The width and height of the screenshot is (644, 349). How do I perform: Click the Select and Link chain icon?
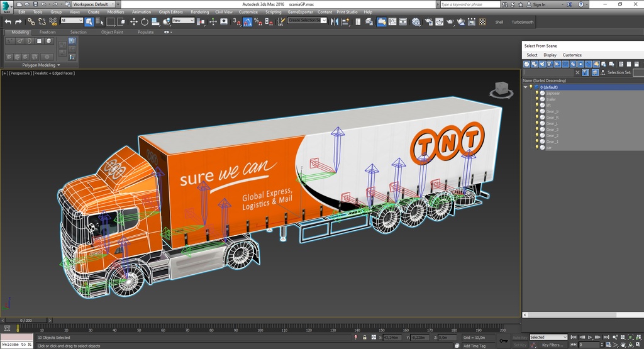31,21
